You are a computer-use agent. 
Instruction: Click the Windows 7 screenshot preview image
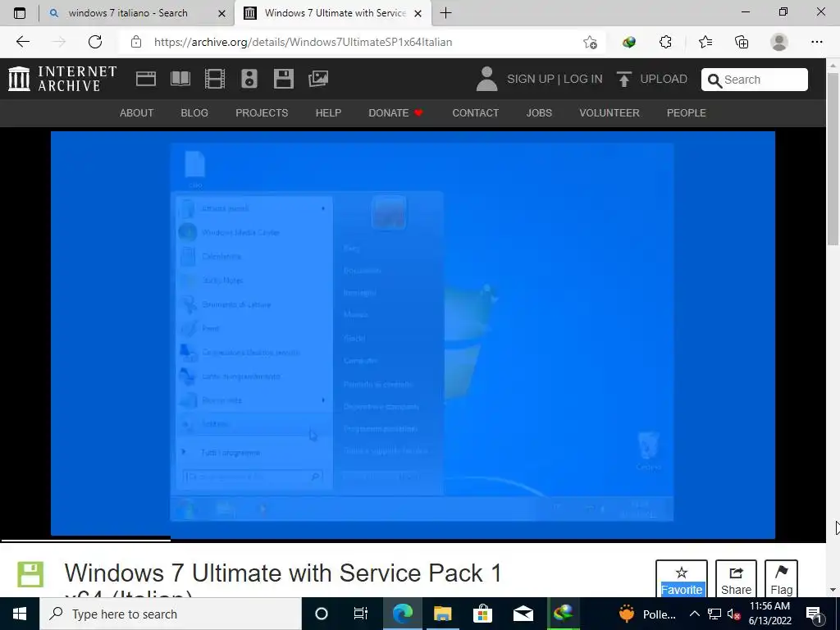click(413, 335)
